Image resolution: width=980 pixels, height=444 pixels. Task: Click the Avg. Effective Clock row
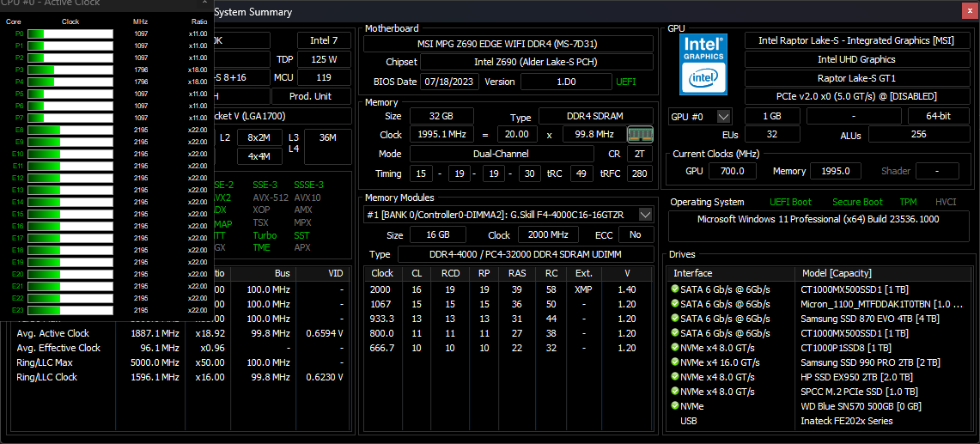[x=180, y=348]
